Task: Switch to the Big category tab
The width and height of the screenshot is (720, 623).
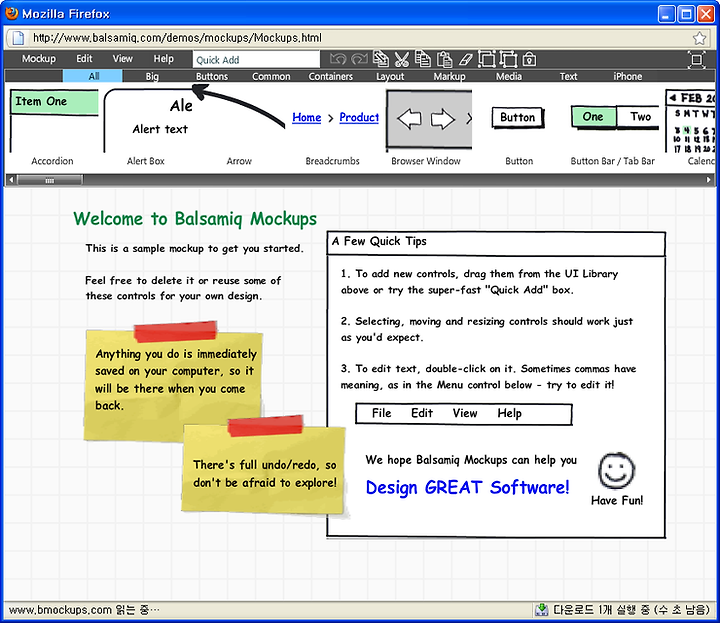Action: pyautogui.click(x=152, y=76)
